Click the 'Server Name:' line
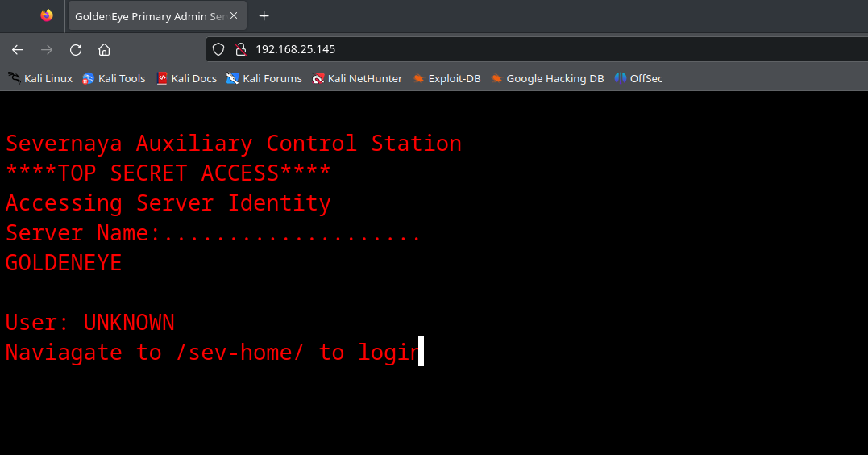Image resolution: width=868 pixels, height=455 pixels. click(x=214, y=233)
